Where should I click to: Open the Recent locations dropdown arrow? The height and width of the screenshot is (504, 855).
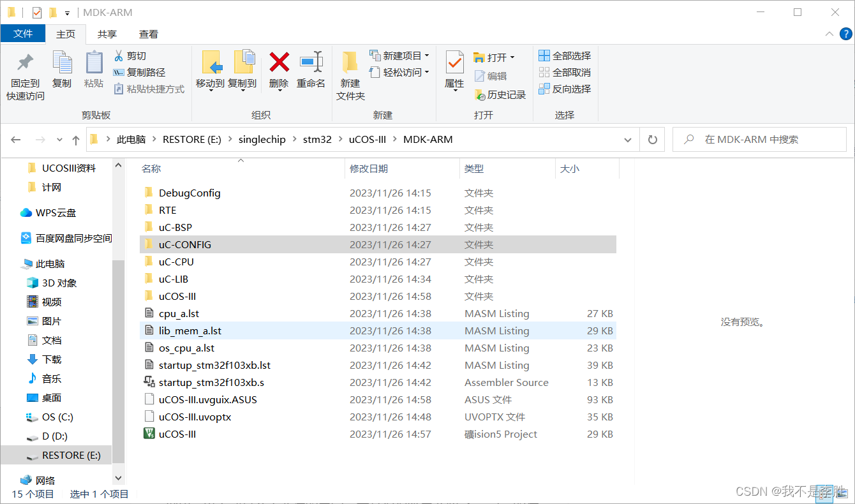pyautogui.click(x=60, y=140)
